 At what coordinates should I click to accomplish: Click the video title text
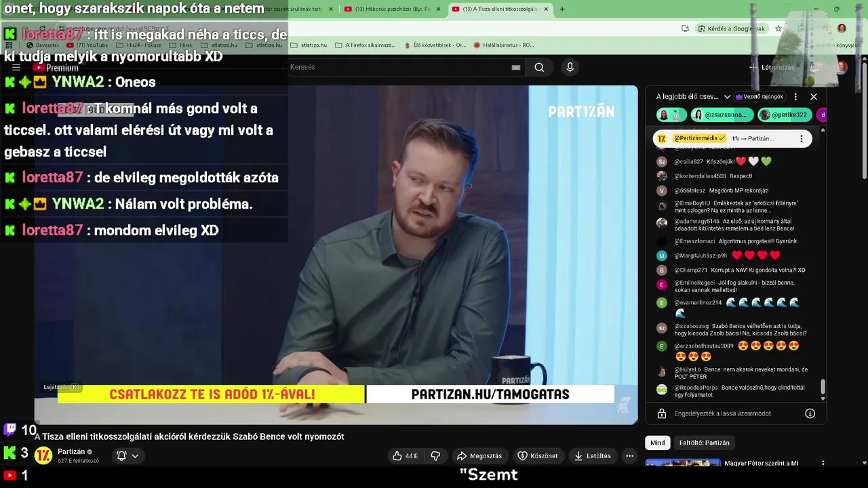(190, 436)
